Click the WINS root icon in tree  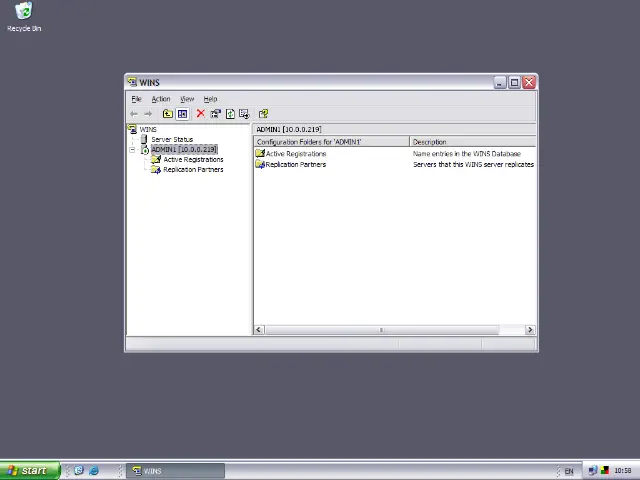click(x=132, y=129)
